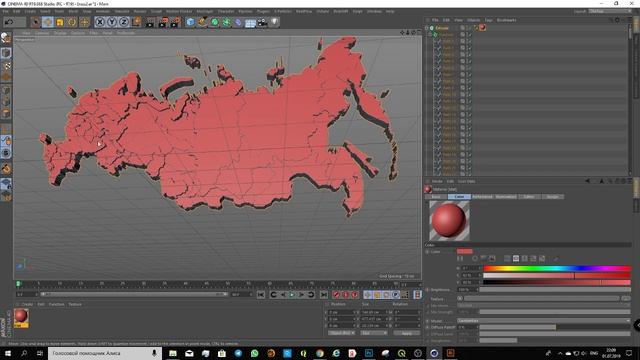Open the green Array modeling objects icon
Image resolution: width=640 pixels, height=360 pixels.
[227, 22]
